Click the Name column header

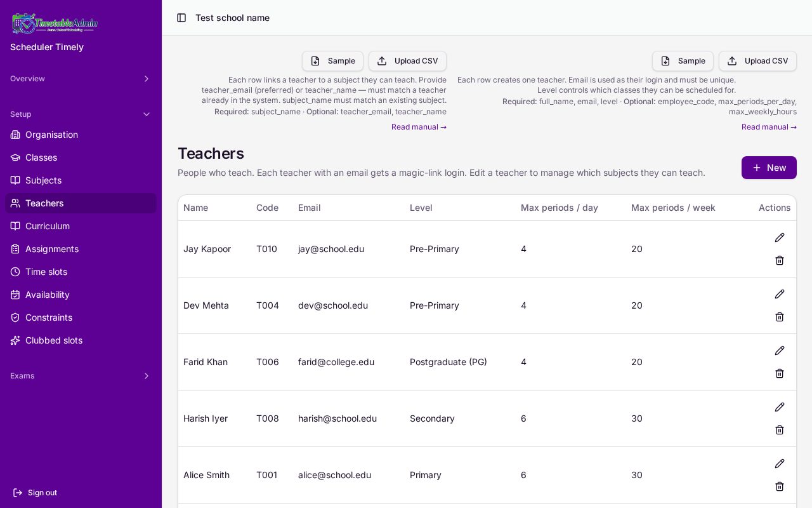click(x=195, y=208)
